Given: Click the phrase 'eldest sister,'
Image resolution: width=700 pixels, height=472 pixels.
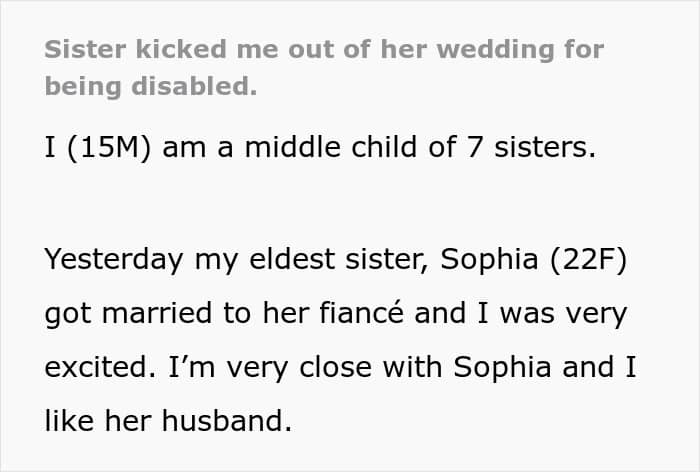Looking at the screenshot, I should click(339, 259).
